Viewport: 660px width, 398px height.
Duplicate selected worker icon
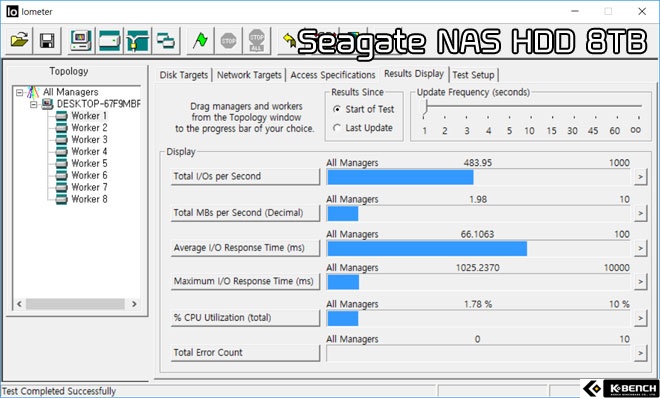click(166, 41)
